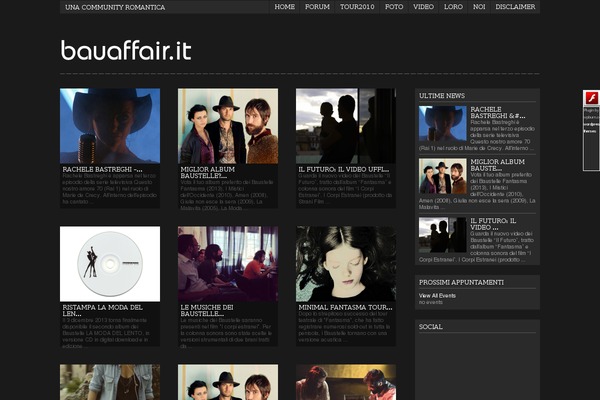The height and width of the screenshot is (400, 600).
Task: Open the bottom-row yellow scene thumbnail
Action: pyautogui.click(x=346, y=382)
